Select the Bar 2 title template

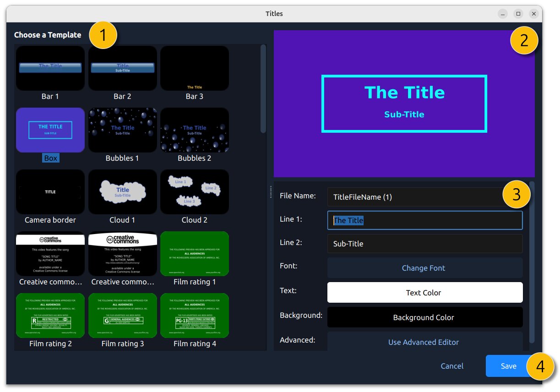pos(122,68)
